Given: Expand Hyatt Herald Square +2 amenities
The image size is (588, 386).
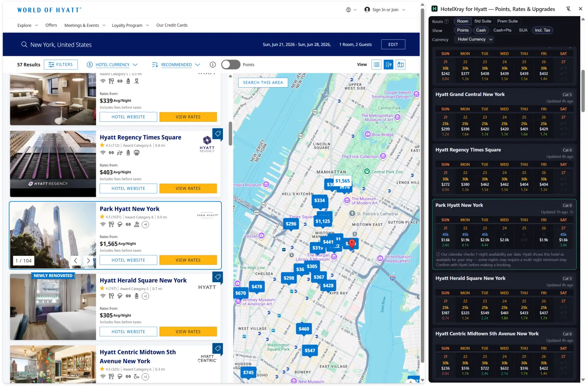Looking at the screenshot, I should [146, 296].
